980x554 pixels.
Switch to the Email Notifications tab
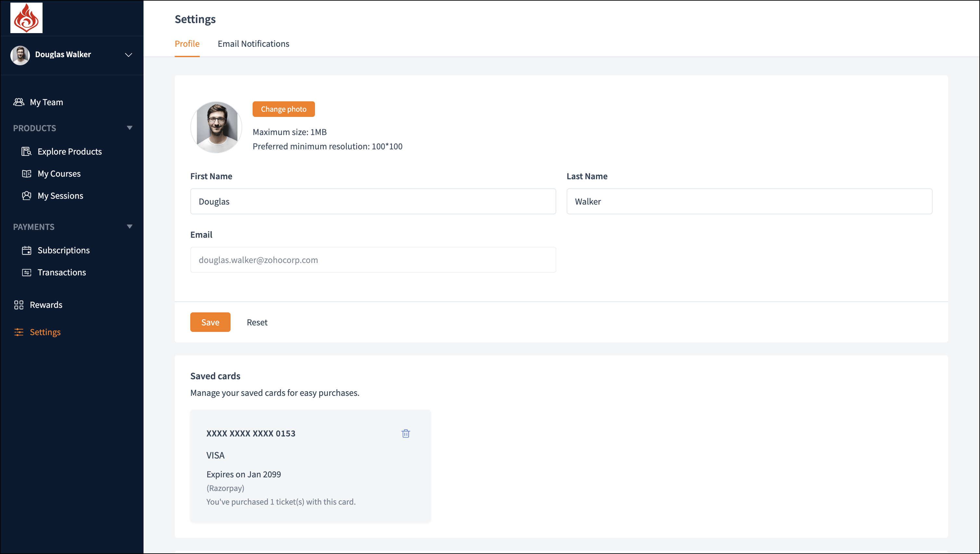click(x=253, y=44)
